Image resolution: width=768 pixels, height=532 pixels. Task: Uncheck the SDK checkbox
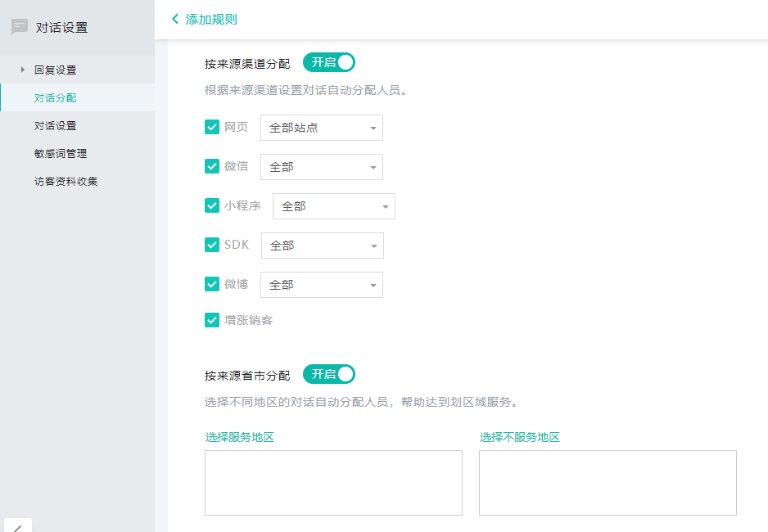click(212, 245)
